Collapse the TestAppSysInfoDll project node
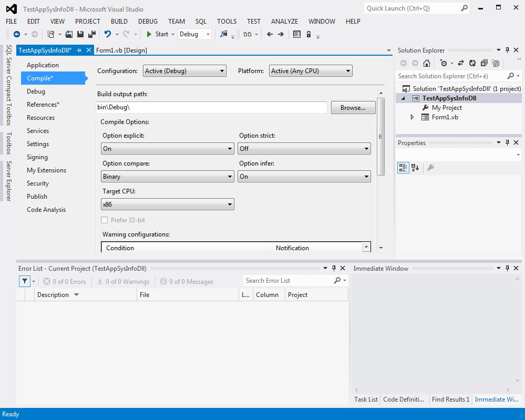Screen dimensions: 525x420 404,98
